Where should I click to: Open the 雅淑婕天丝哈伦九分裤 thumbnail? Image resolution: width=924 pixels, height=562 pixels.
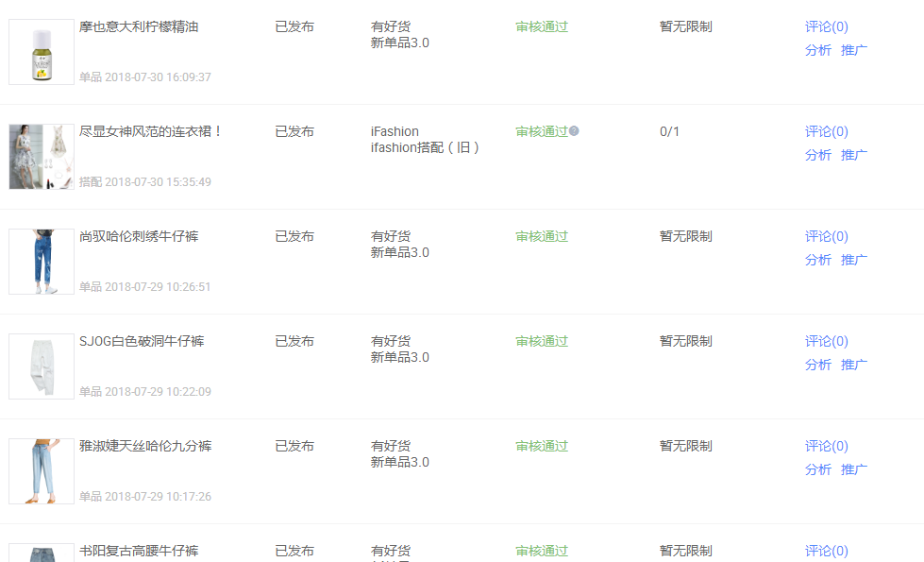tap(42, 471)
